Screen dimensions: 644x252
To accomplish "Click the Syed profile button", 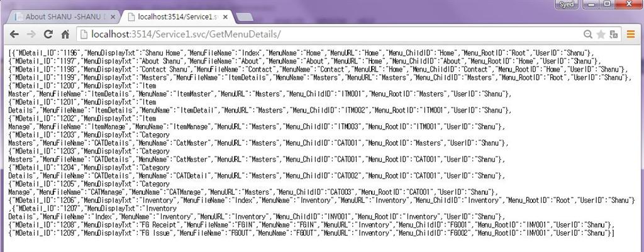I will point(567,4).
